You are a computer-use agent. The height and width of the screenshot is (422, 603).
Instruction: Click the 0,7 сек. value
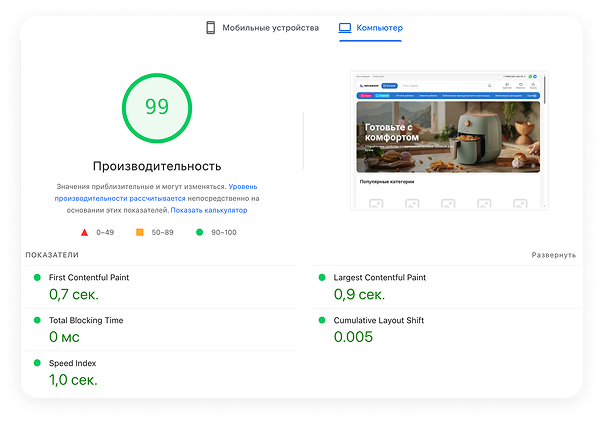[x=74, y=295]
